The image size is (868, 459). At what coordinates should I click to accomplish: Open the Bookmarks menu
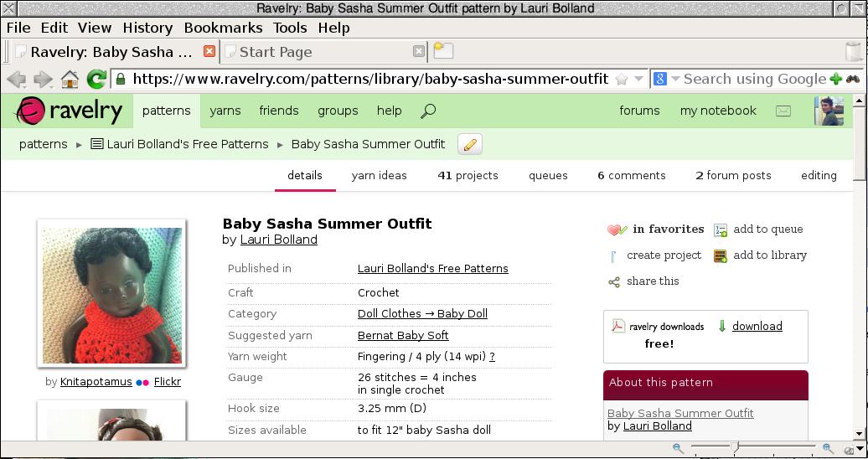pyautogui.click(x=223, y=28)
